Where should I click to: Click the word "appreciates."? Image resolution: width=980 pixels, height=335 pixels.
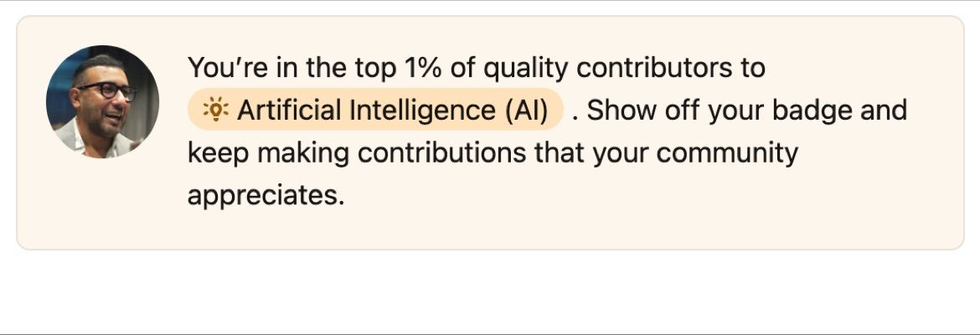266,196
